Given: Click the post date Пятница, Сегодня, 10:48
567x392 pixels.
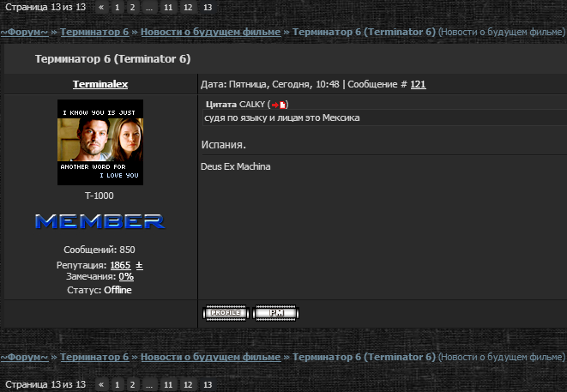Looking at the screenshot, I should pos(284,84).
